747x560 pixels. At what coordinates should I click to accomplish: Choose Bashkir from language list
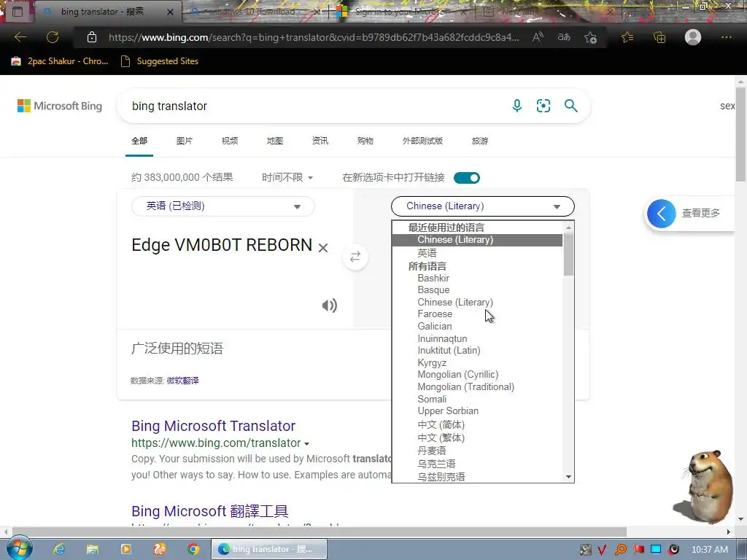coord(433,278)
